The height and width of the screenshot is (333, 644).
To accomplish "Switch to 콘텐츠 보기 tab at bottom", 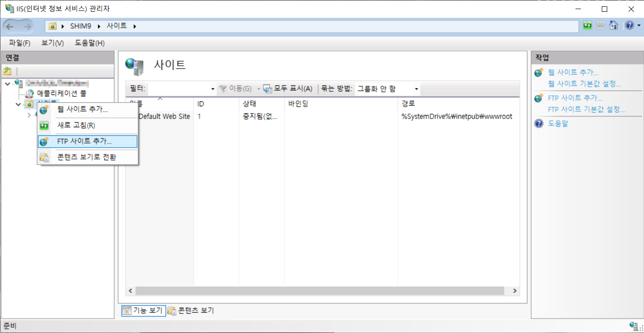I will point(191,311).
